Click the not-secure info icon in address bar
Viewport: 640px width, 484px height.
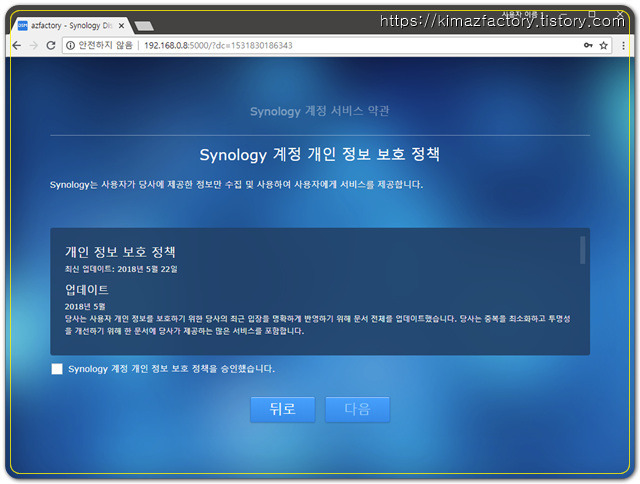pos(70,45)
